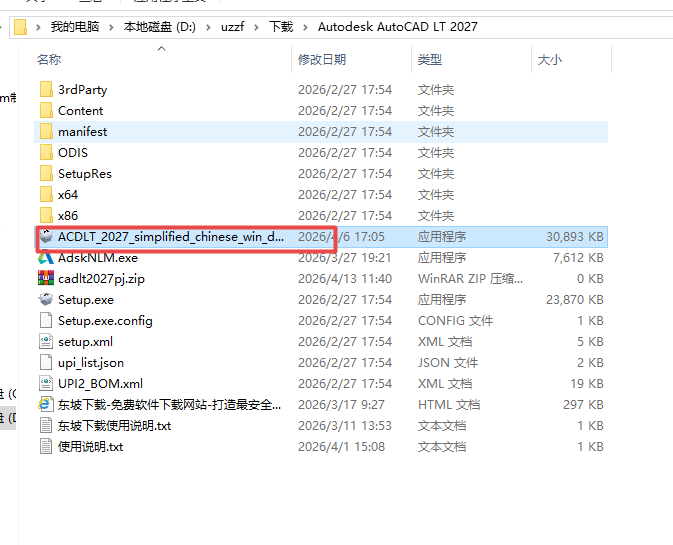Image resolution: width=673 pixels, height=545 pixels.
Task: Select the x86 folder icon
Action: click(46, 216)
